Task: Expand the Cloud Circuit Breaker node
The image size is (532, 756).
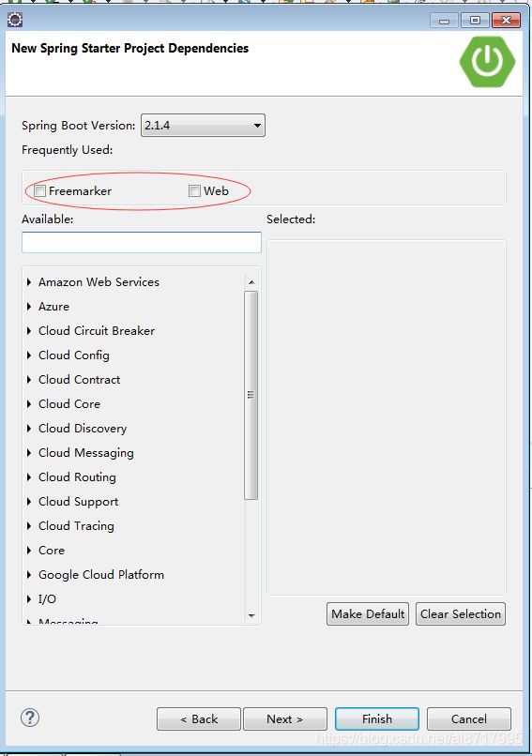Action: (29, 331)
